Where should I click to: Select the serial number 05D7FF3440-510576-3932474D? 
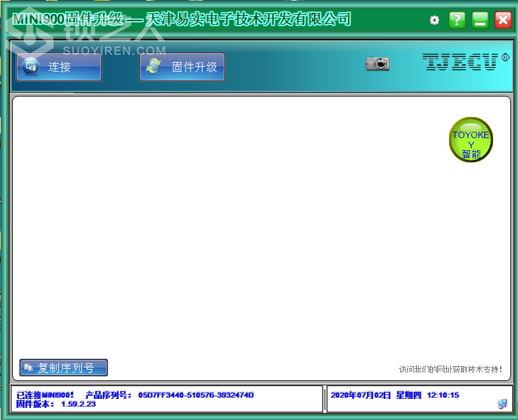point(196,395)
